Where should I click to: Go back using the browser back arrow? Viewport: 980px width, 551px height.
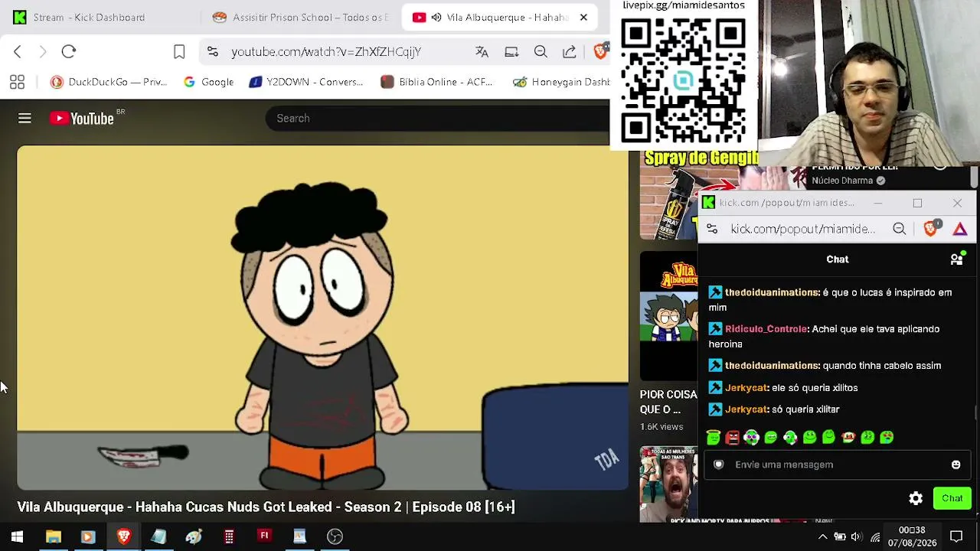[18, 51]
